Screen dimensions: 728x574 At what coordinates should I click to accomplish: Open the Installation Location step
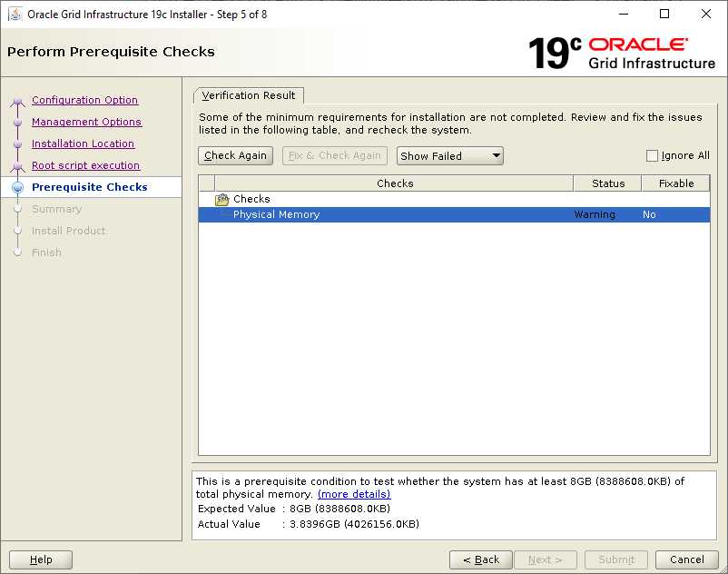click(84, 143)
